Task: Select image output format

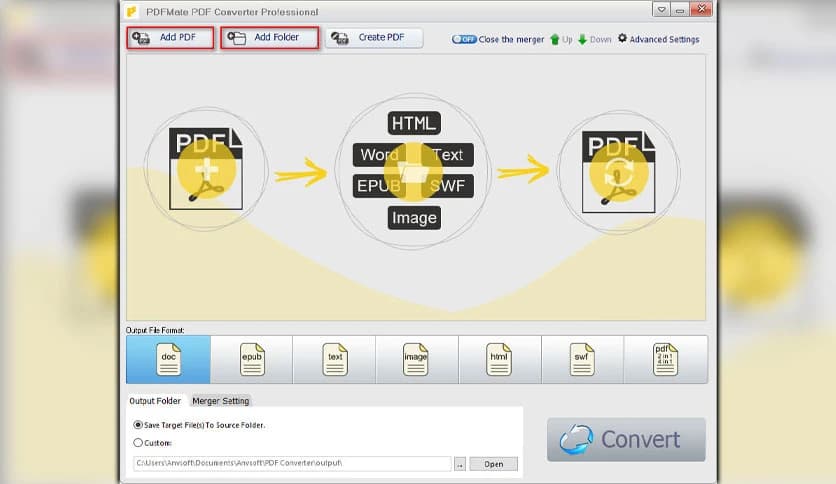Action: point(417,359)
